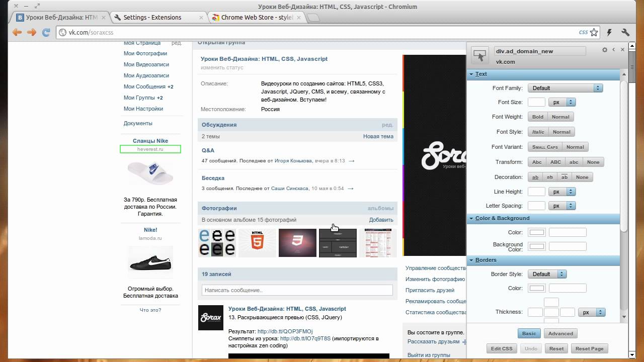Open a new tab button
This screenshot has height=362, width=644.
coord(313,18)
